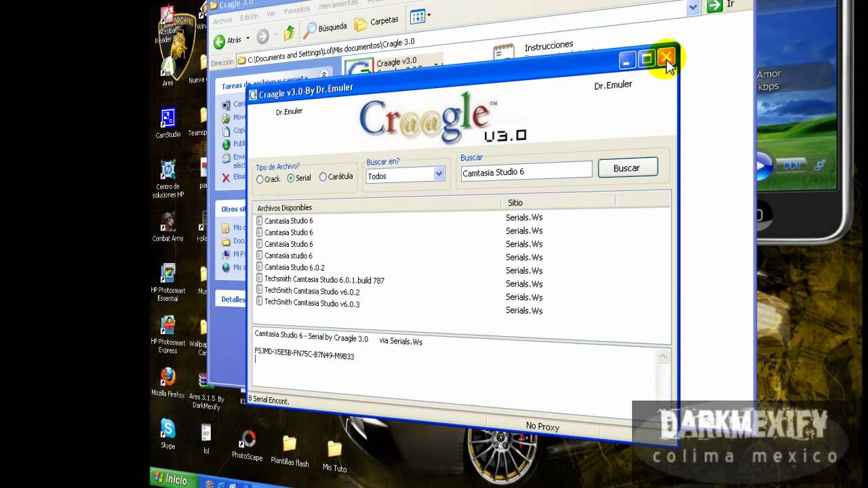
Task: Skip to next track in media player
Action: pos(791,165)
